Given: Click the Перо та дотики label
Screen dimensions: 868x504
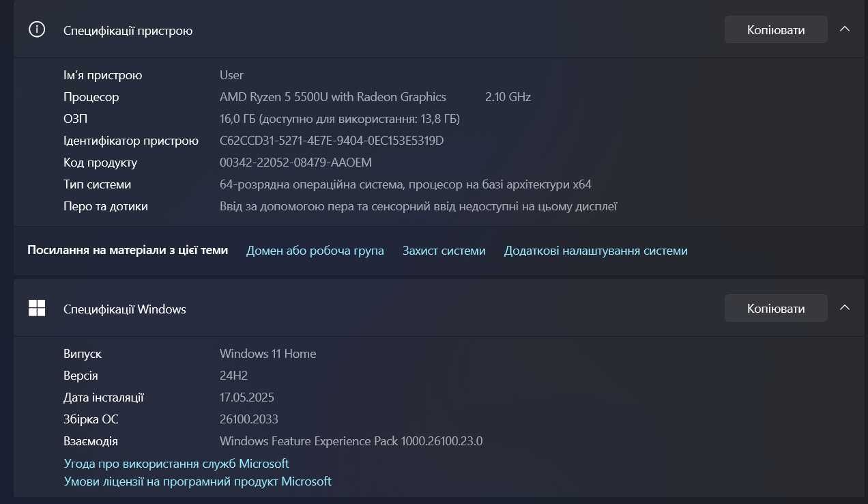Looking at the screenshot, I should click(106, 206).
